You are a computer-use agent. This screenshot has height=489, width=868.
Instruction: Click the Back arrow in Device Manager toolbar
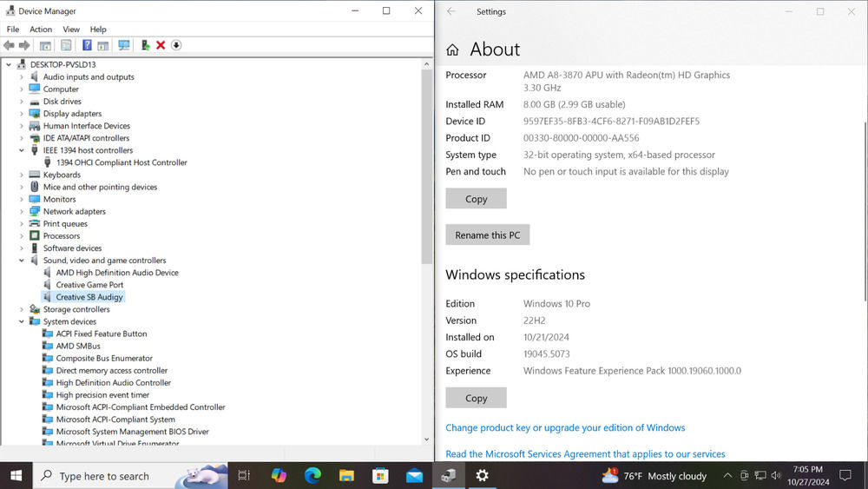[9, 45]
